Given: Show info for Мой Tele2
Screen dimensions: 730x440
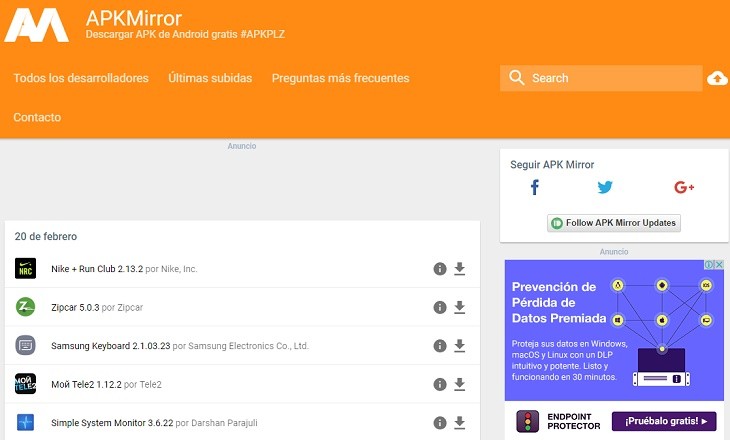Looking at the screenshot, I should 440,385.
